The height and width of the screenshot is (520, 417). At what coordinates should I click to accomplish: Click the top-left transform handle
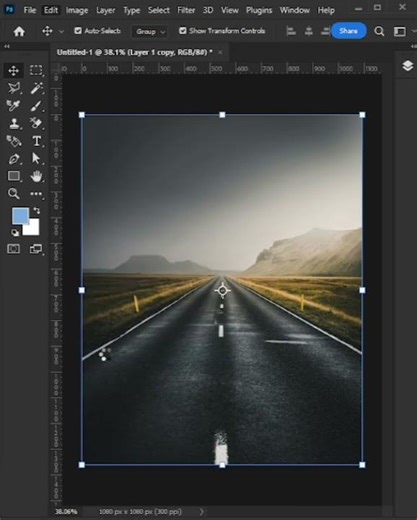coord(82,115)
